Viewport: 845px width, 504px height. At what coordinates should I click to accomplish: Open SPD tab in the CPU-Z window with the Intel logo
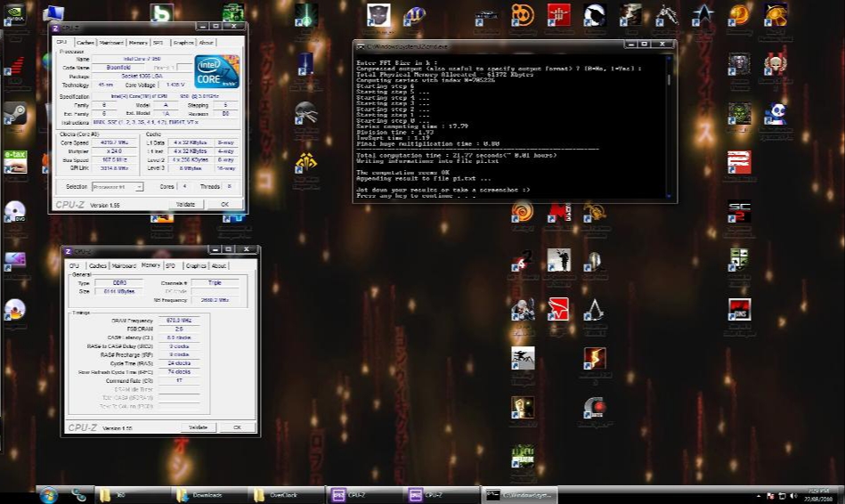[158, 42]
